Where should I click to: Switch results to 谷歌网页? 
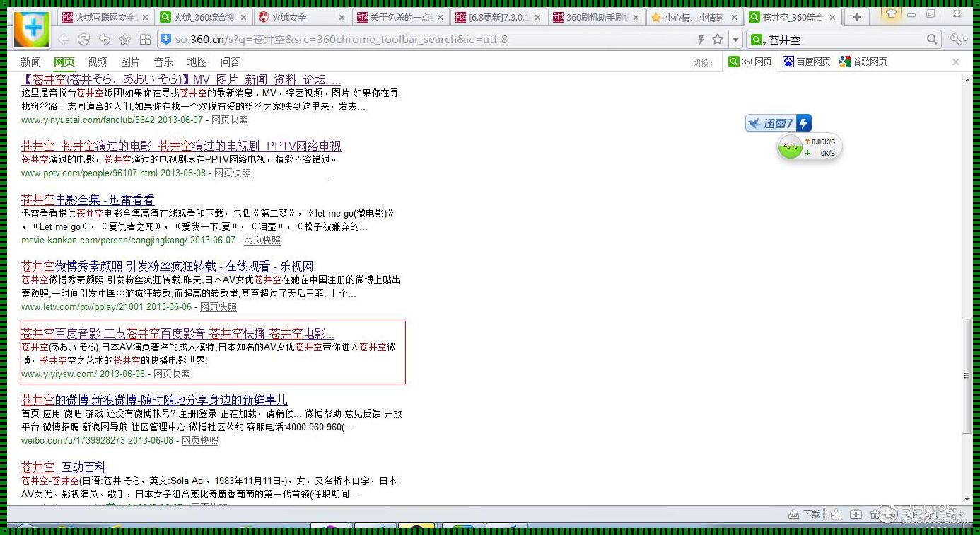(863, 62)
